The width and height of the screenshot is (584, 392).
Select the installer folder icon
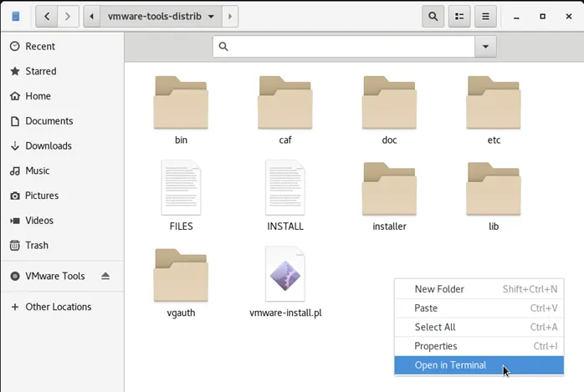389,189
